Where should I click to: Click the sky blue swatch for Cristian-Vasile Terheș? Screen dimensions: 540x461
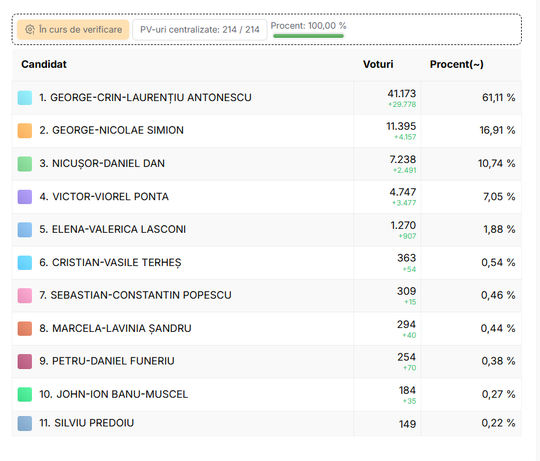[x=25, y=263]
